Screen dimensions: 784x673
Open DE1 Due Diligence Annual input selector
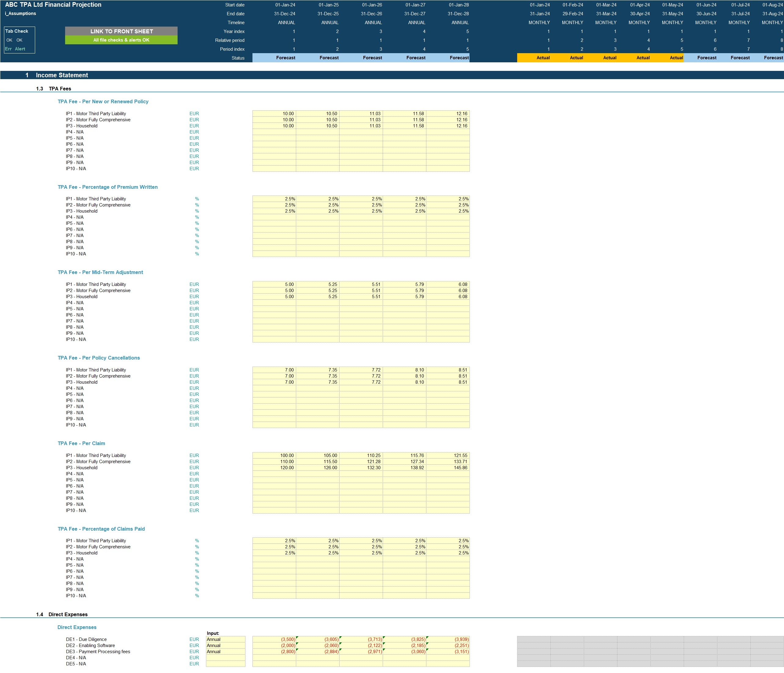(226, 639)
